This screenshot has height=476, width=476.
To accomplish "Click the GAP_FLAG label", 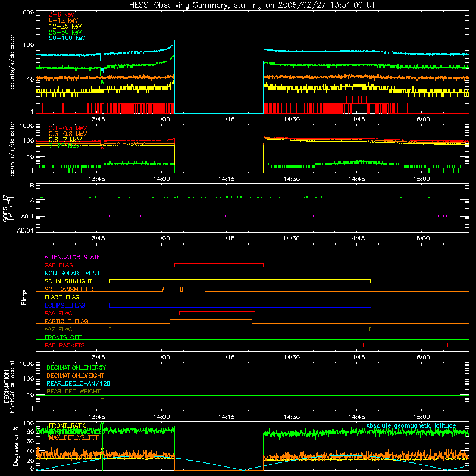I will point(58,265).
